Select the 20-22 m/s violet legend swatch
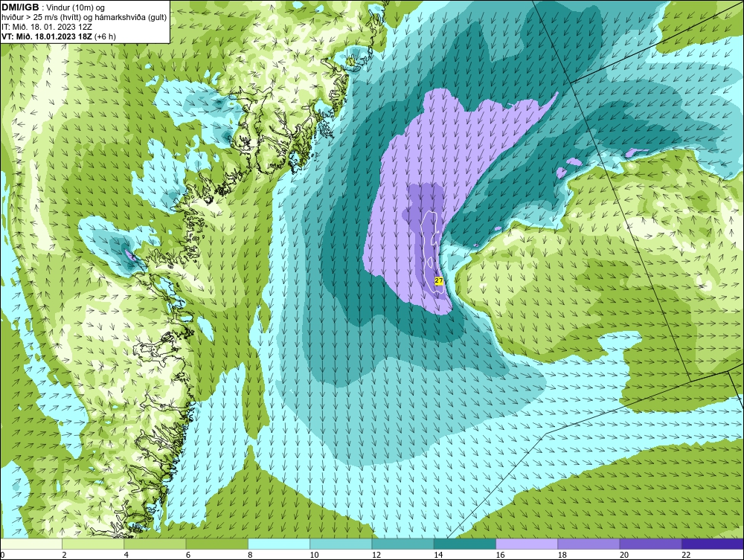The height and width of the screenshot is (560, 744). tap(650, 544)
